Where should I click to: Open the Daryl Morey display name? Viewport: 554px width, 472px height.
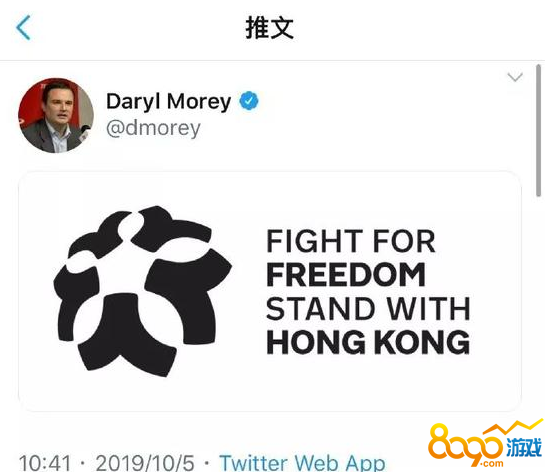point(169,101)
